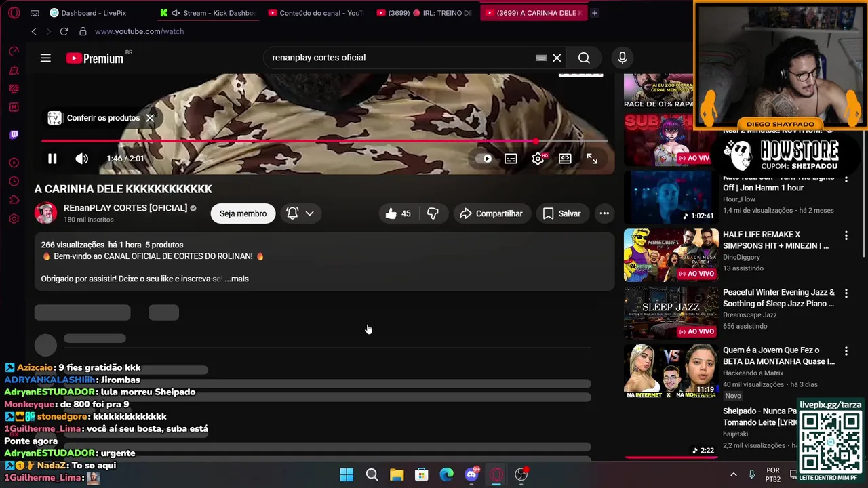Open the Player sidebar icon

[x=14, y=163]
